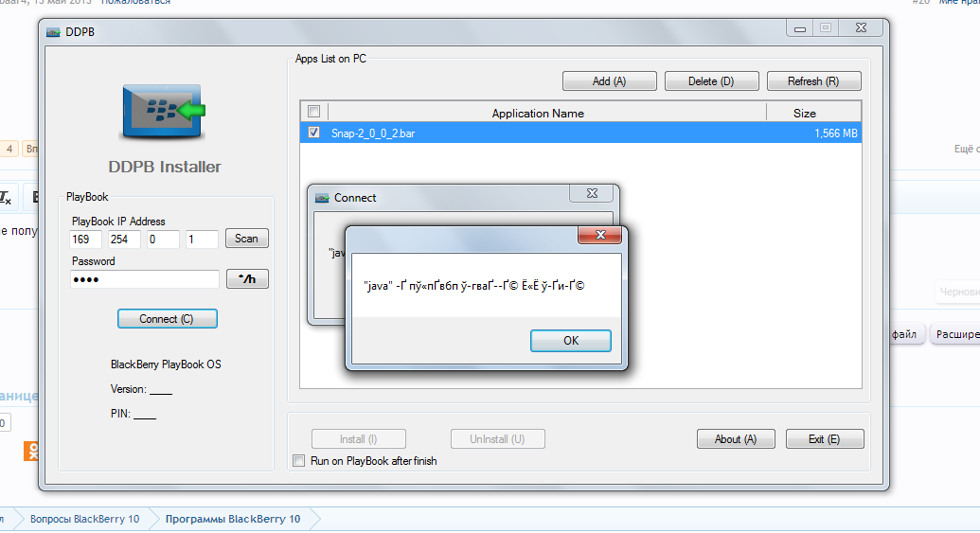This screenshot has height=533, width=980.
Task: Uncheck the Snap-2_0_0_2.bar checkbox
Action: point(313,133)
